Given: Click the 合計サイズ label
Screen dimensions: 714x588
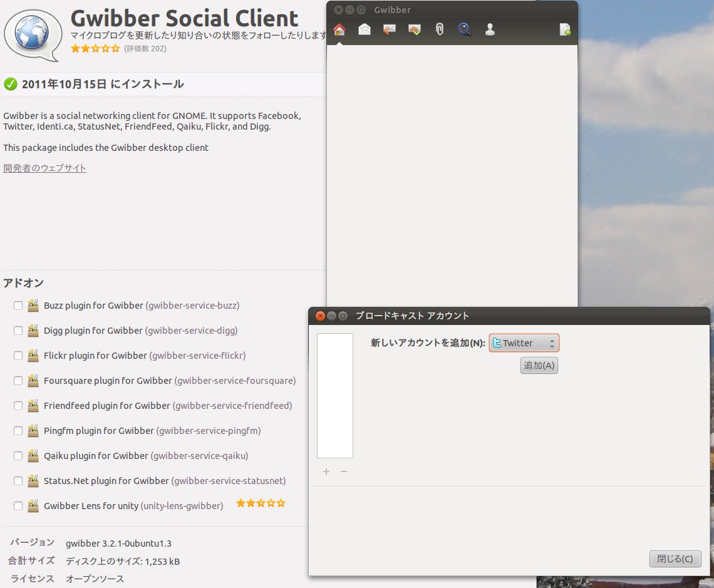Looking at the screenshot, I should [31, 560].
